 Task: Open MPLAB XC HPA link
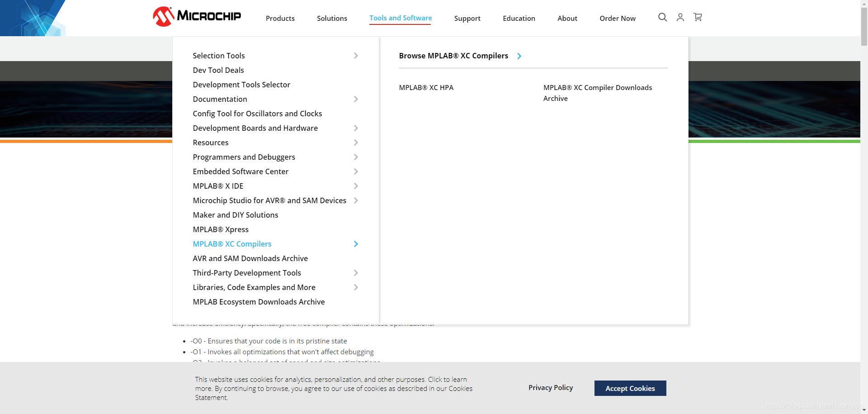[426, 88]
